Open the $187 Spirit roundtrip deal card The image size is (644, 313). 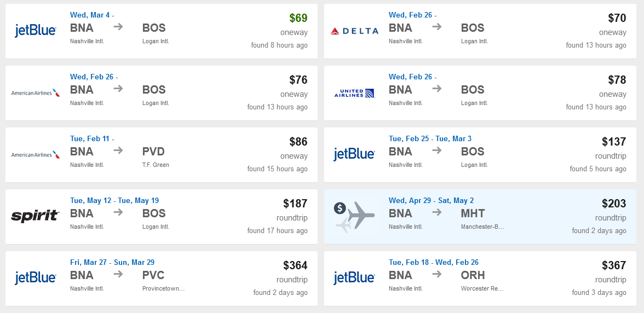tap(162, 217)
